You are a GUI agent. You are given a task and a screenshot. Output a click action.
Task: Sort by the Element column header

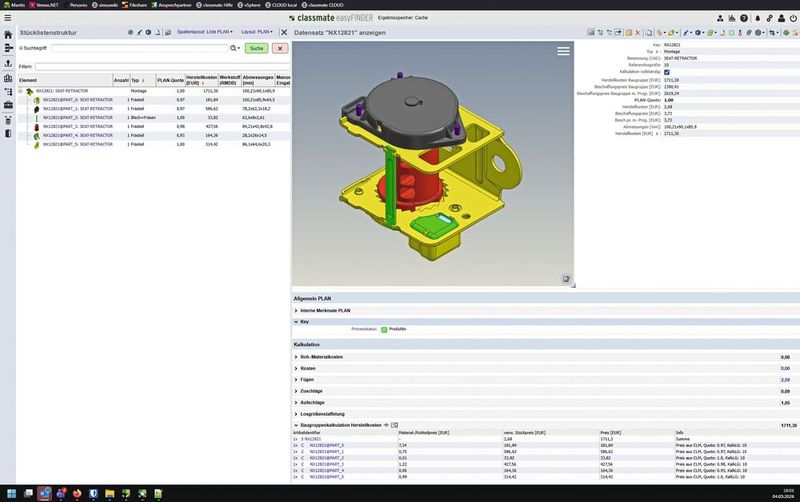tap(65, 80)
